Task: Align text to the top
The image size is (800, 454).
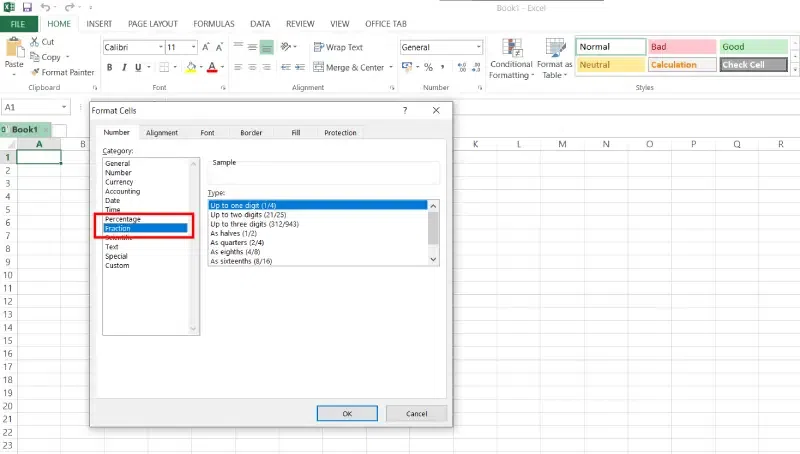Action: tap(238, 47)
